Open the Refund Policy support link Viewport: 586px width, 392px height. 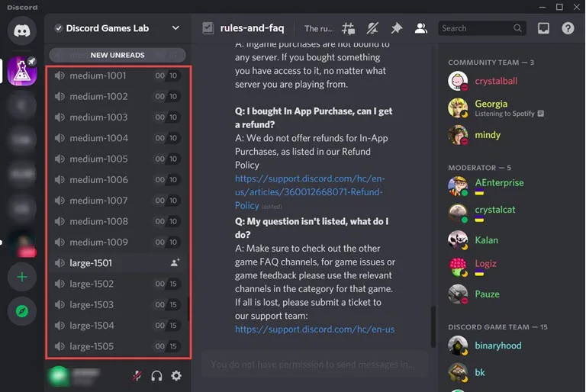310,192
